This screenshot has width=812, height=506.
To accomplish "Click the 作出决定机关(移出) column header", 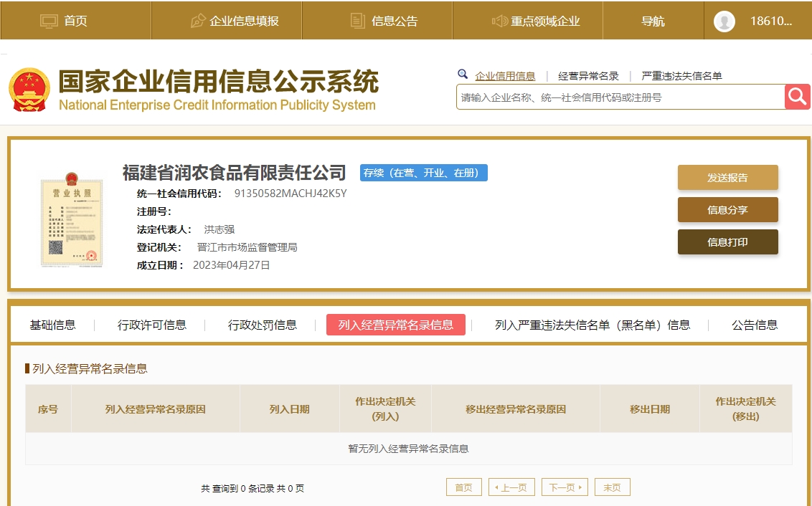I will tap(746, 409).
